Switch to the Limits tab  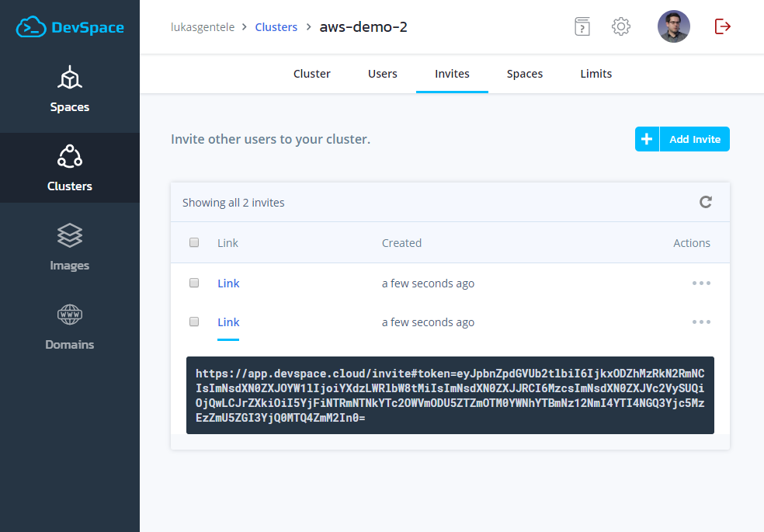[596, 74]
